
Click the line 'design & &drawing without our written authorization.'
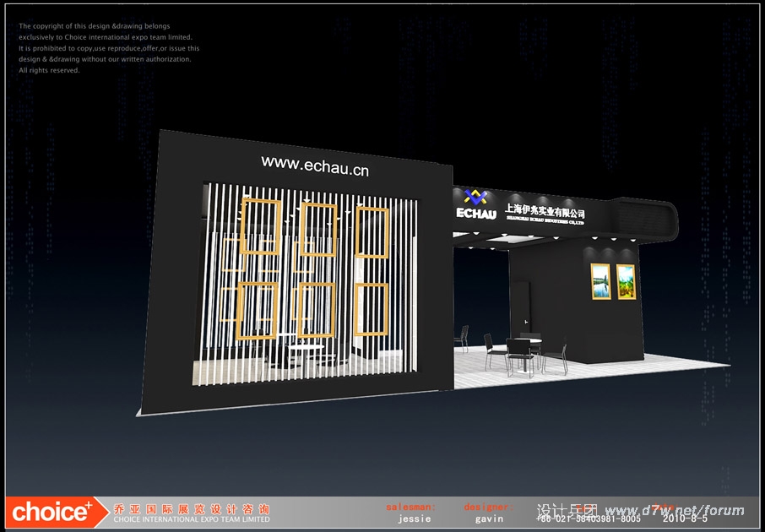click(x=105, y=59)
